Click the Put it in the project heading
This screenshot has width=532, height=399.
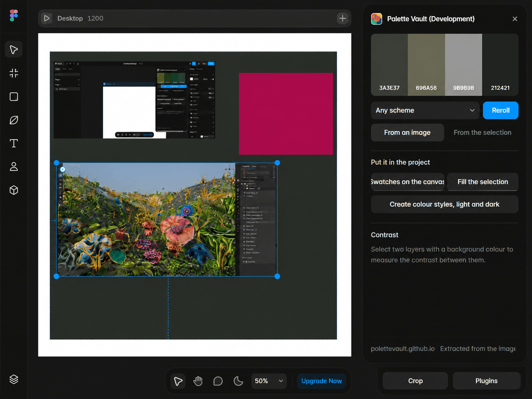pos(400,162)
